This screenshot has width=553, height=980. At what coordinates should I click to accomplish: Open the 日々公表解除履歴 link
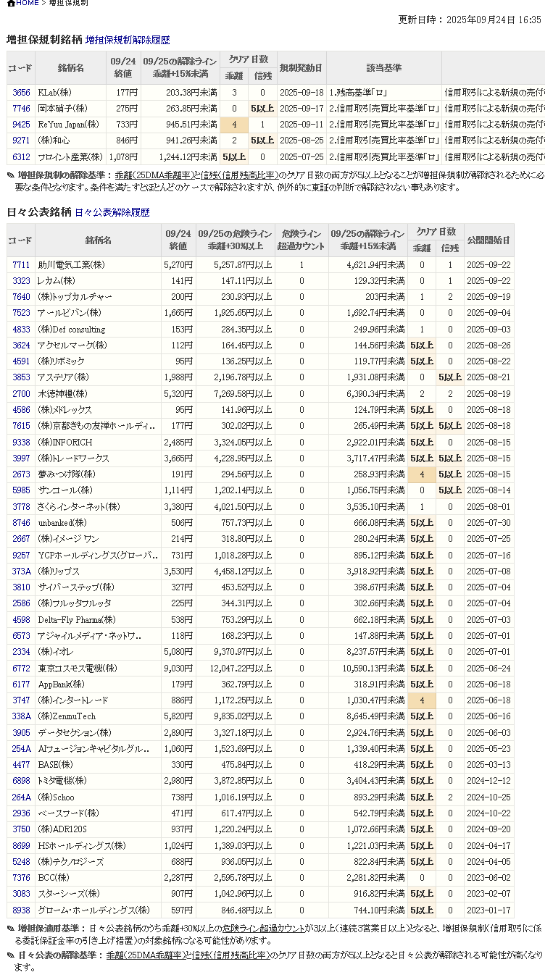click(x=112, y=213)
